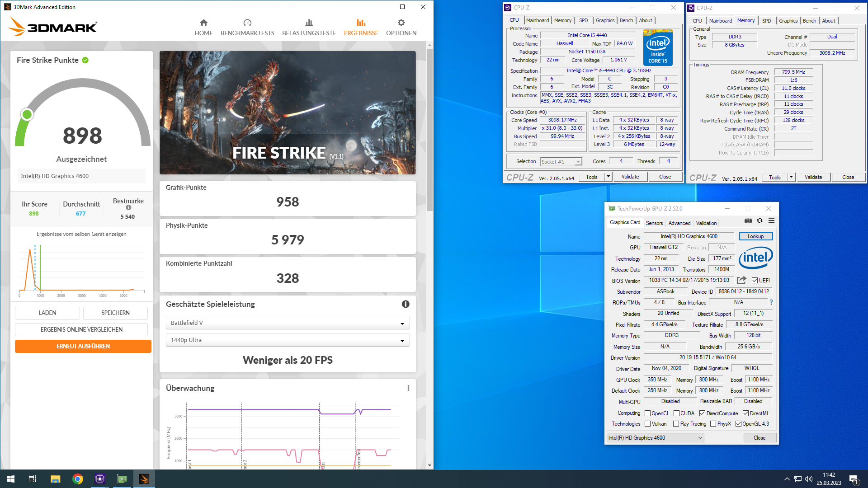Screen dimensions: 868x488
Task: Click ERGEBNIS ONLINE VERGLEICHEN button
Action: 81,329
